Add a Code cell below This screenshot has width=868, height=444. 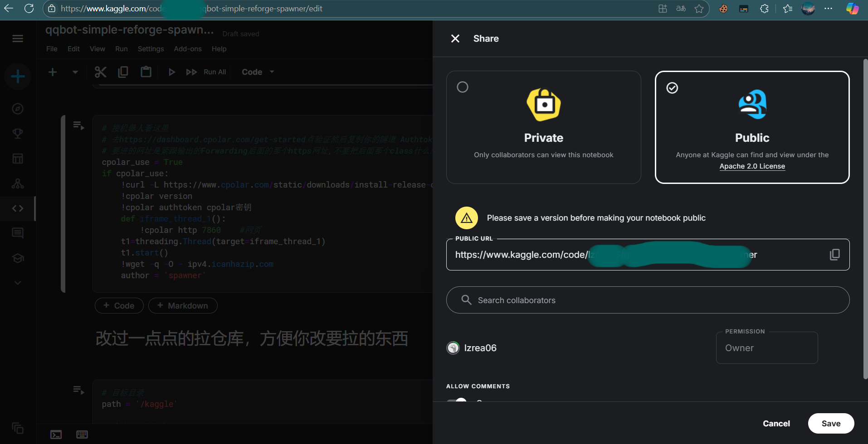(x=119, y=306)
